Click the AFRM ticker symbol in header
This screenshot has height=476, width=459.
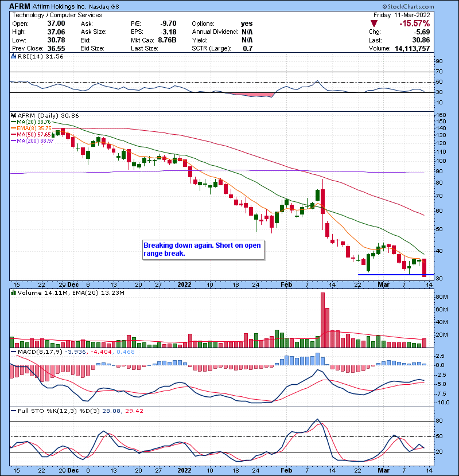point(20,6)
